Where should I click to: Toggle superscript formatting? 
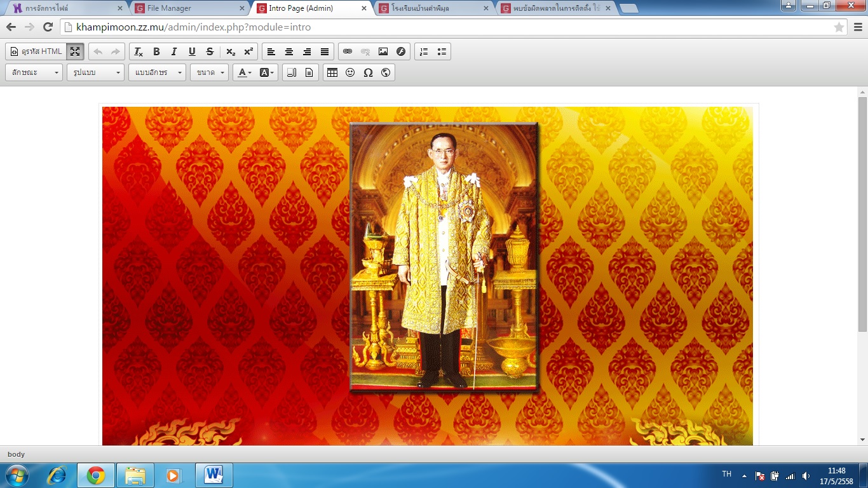[x=248, y=51]
